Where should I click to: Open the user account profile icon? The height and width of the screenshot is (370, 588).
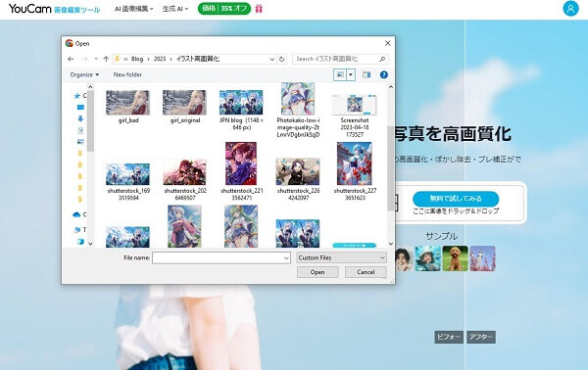pos(570,8)
